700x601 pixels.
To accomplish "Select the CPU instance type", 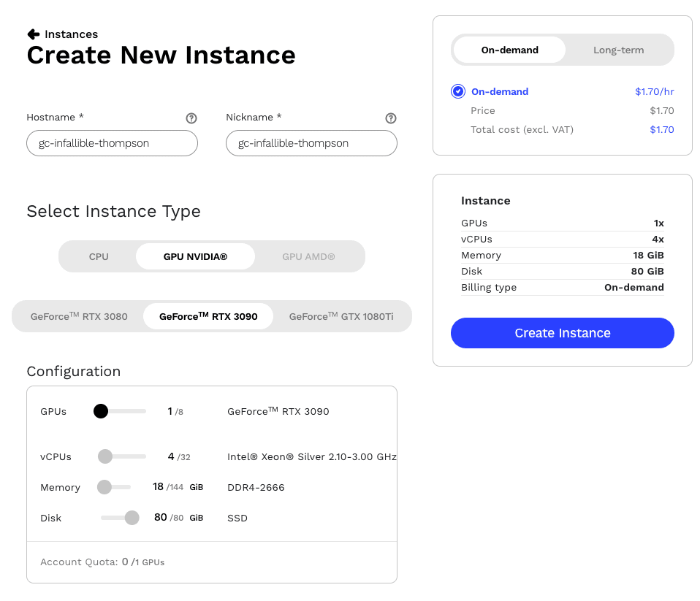I will (x=99, y=256).
